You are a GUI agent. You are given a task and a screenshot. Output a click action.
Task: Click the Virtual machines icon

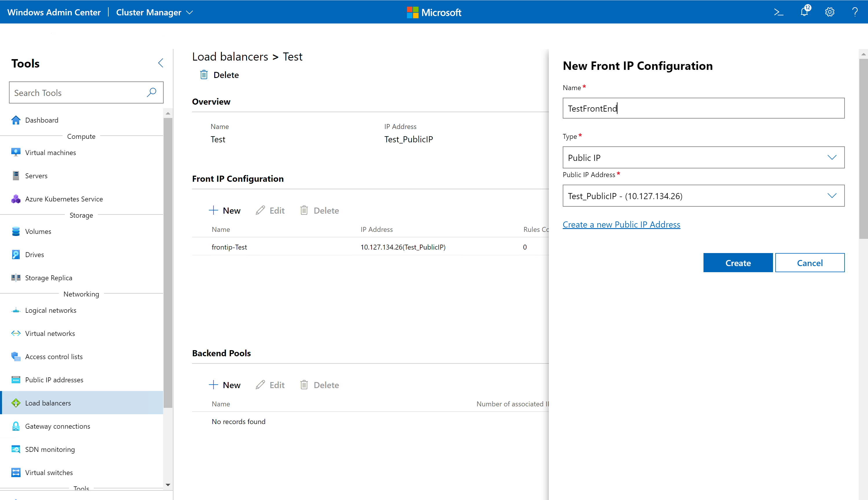[x=16, y=152]
